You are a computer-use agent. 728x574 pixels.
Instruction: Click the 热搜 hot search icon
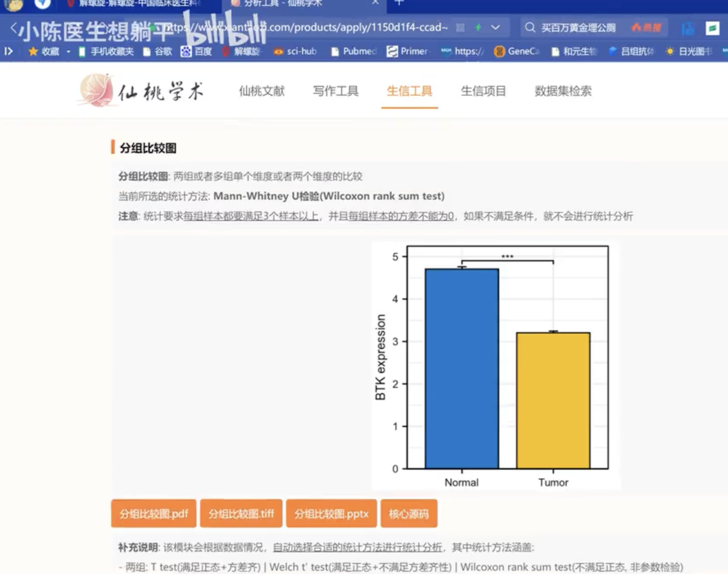[x=646, y=27]
